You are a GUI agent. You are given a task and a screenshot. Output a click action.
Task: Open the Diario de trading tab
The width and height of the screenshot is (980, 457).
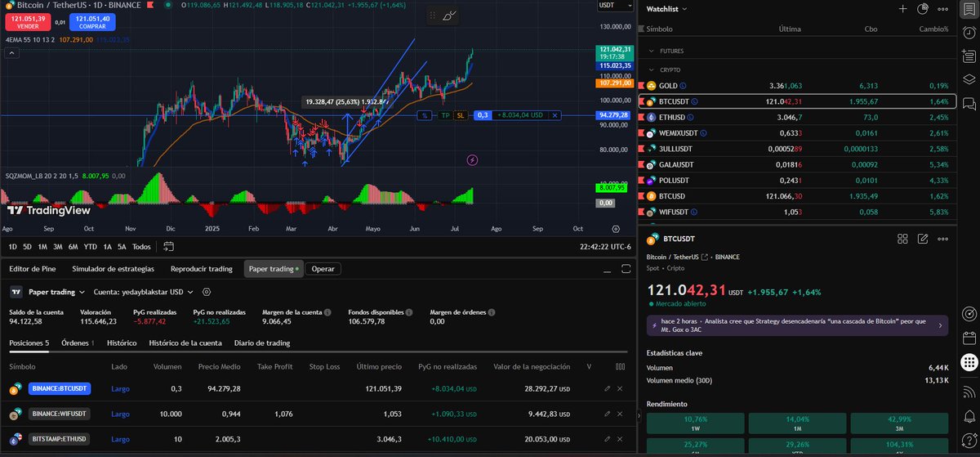point(261,343)
